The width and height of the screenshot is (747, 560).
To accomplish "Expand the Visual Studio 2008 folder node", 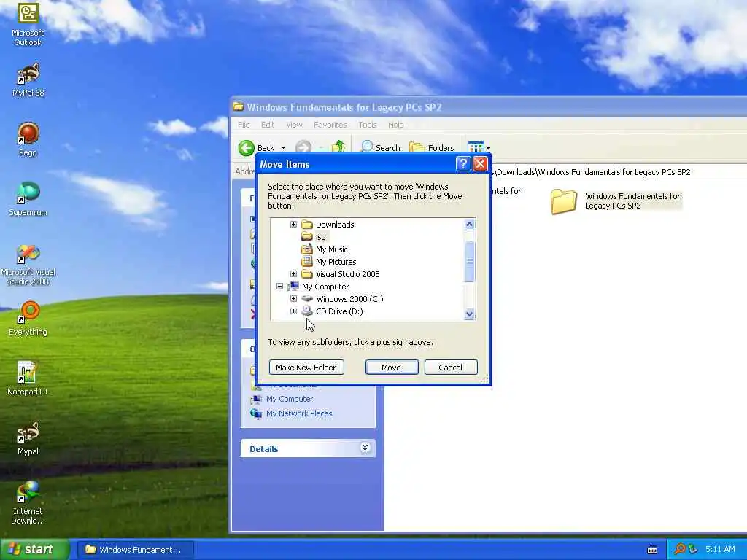I will click(293, 274).
